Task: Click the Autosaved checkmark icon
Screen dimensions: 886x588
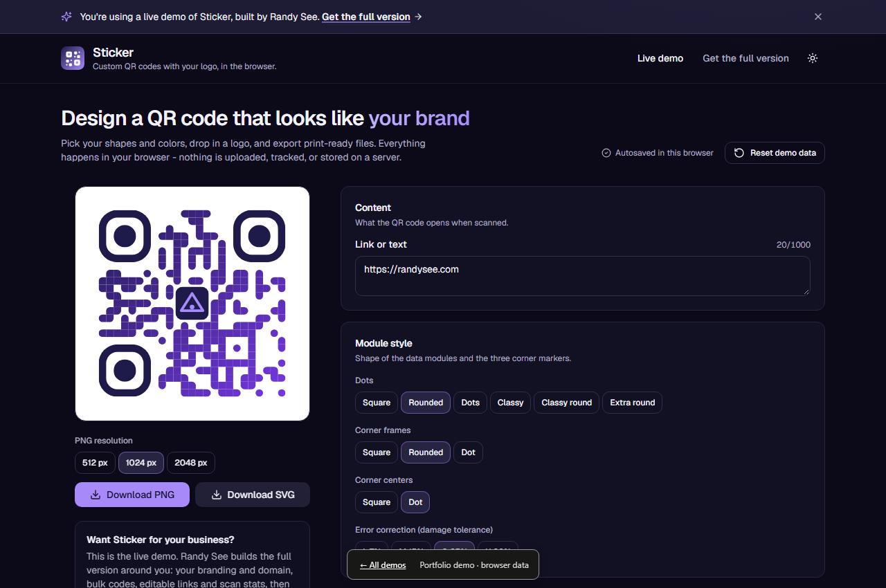Action: [606, 153]
